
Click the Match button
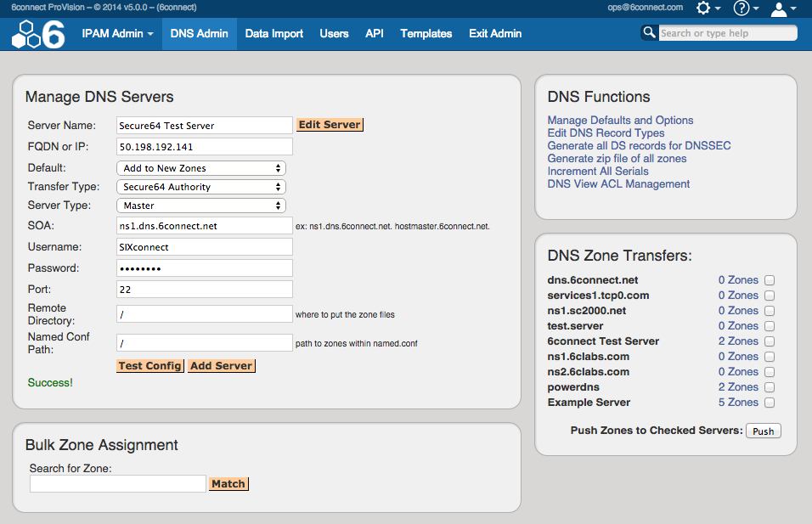click(228, 484)
